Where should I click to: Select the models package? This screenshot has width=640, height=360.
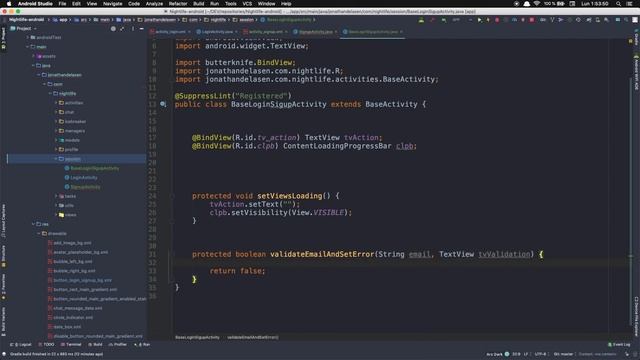tap(72, 140)
